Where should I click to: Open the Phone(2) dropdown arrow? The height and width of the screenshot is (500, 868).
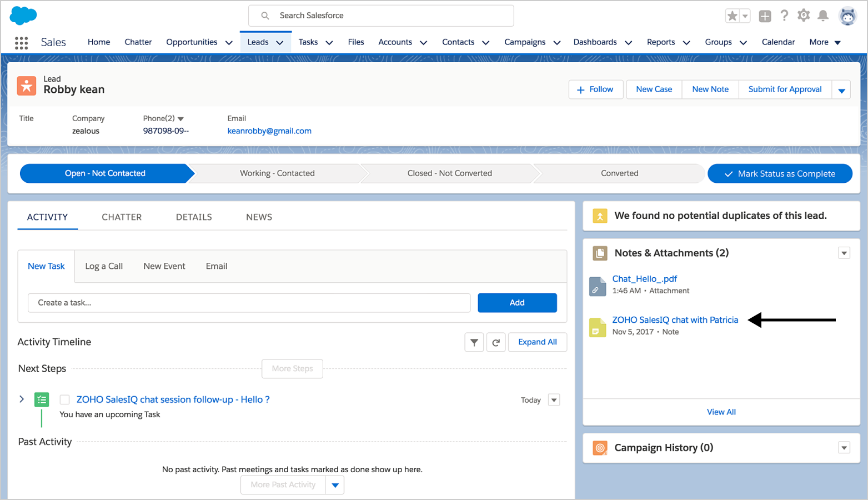click(180, 119)
